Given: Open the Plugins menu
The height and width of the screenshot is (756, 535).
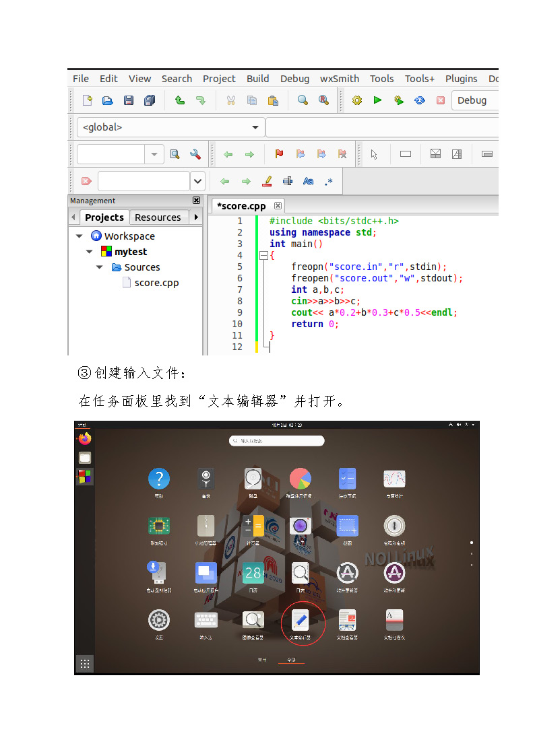Looking at the screenshot, I should [x=461, y=79].
